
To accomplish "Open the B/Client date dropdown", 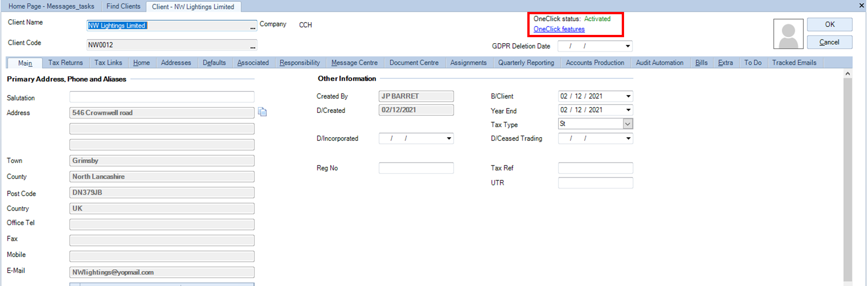I will click(x=628, y=96).
